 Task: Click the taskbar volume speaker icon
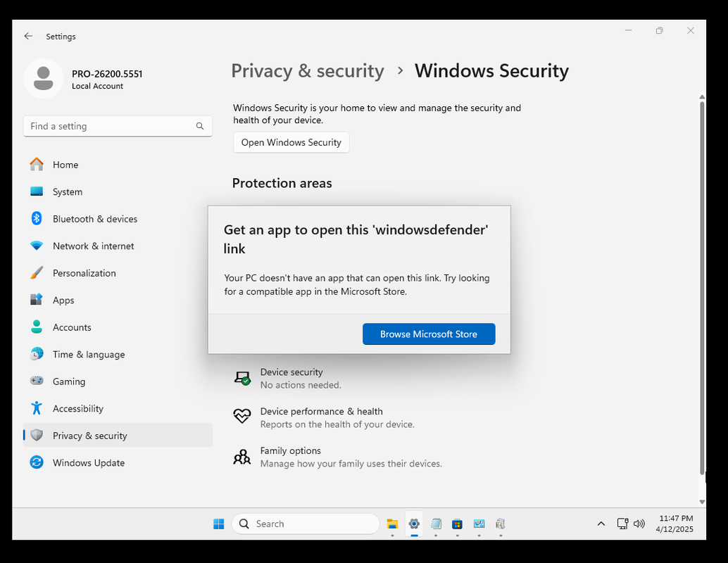[639, 524]
